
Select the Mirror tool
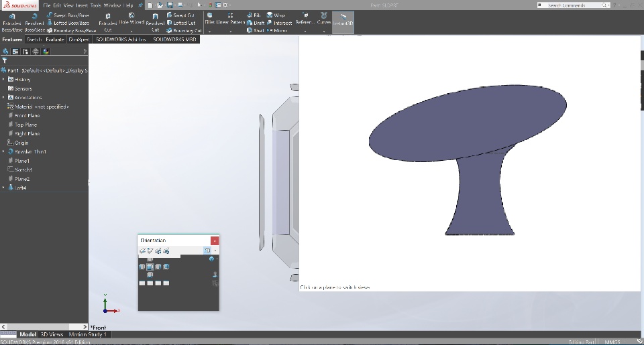(x=277, y=30)
